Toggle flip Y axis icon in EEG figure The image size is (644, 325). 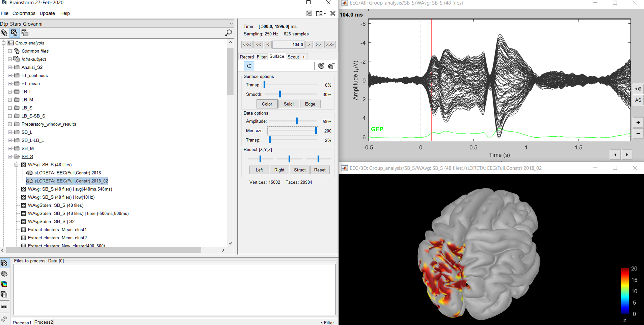click(x=638, y=89)
